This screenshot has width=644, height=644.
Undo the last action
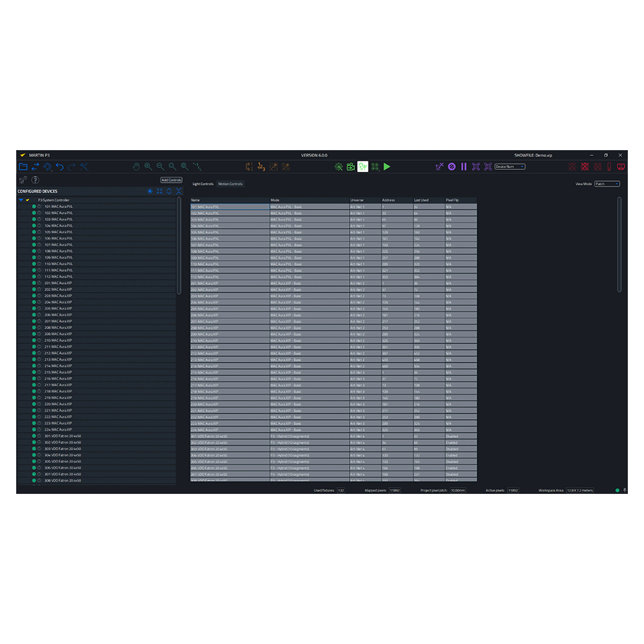[59, 167]
